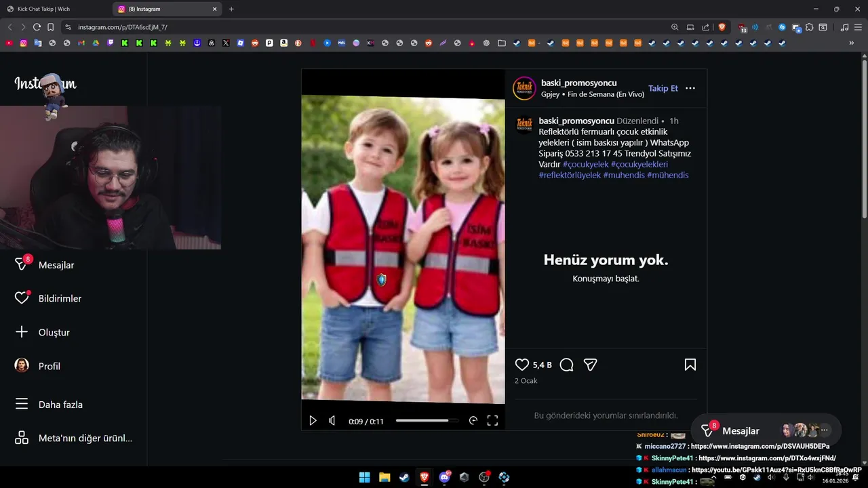Open the comment bubble icon
The width and height of the screenshot is (868, 488).
567,365
